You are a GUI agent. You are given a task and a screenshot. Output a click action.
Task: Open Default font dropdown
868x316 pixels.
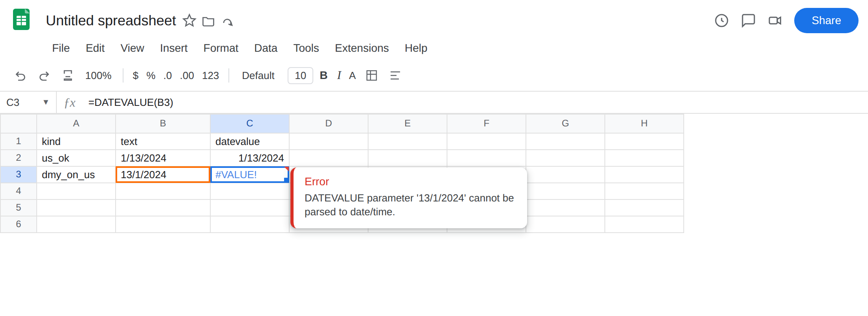258,75
